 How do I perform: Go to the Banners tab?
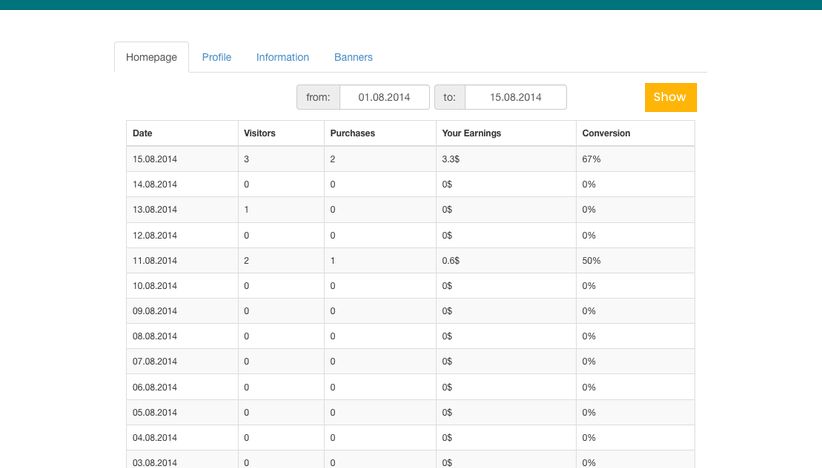pyautogui.click(x=353, y=57)
